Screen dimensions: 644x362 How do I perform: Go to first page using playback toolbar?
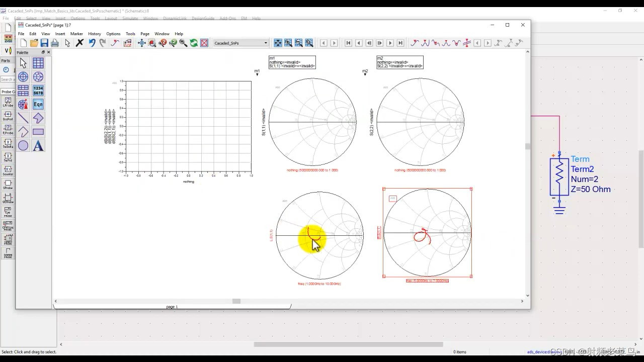[348, 43]
